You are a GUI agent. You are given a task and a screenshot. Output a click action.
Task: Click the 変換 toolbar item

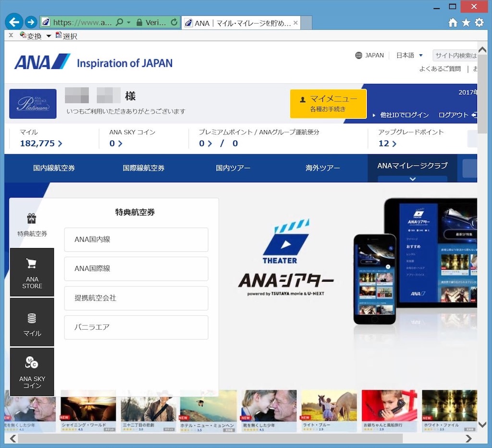(30, 36)
